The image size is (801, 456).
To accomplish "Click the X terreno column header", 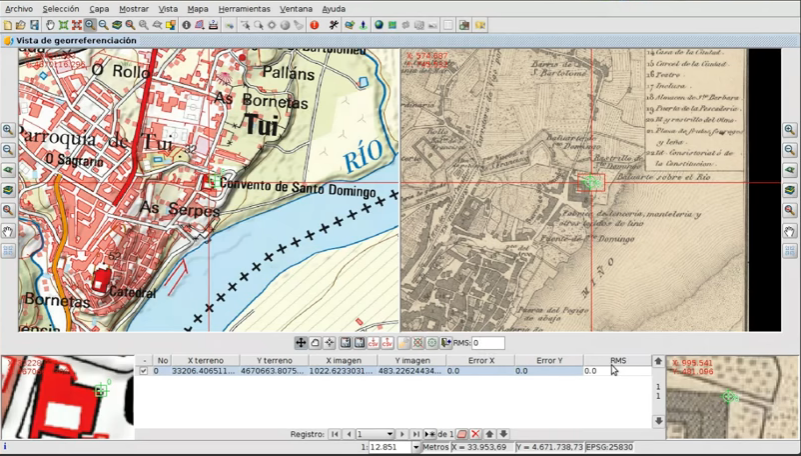I will coord(205,360).
